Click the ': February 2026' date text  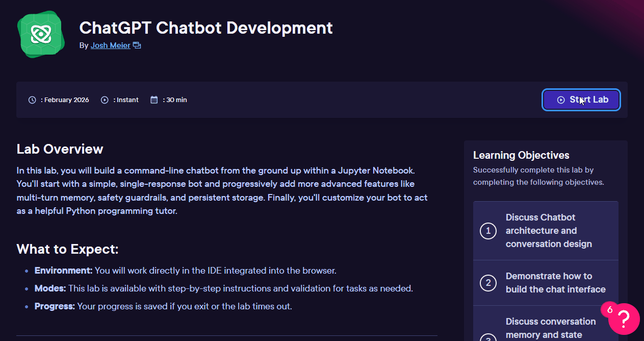click(x=65, y=100)
